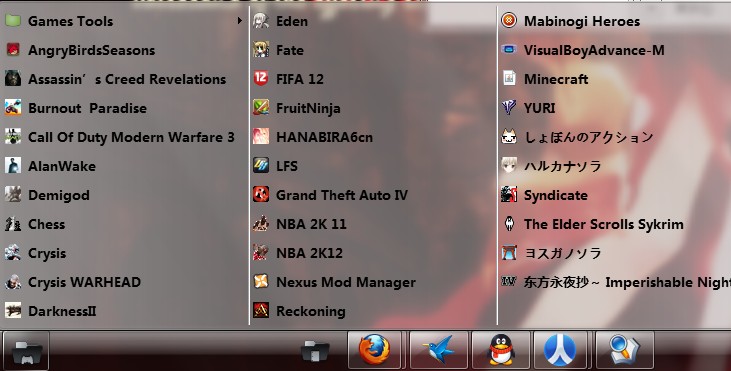This screenshot has height=371, width=731.
Task: Select the AngryBirdsSeasons menu entry
Action: 124,50
